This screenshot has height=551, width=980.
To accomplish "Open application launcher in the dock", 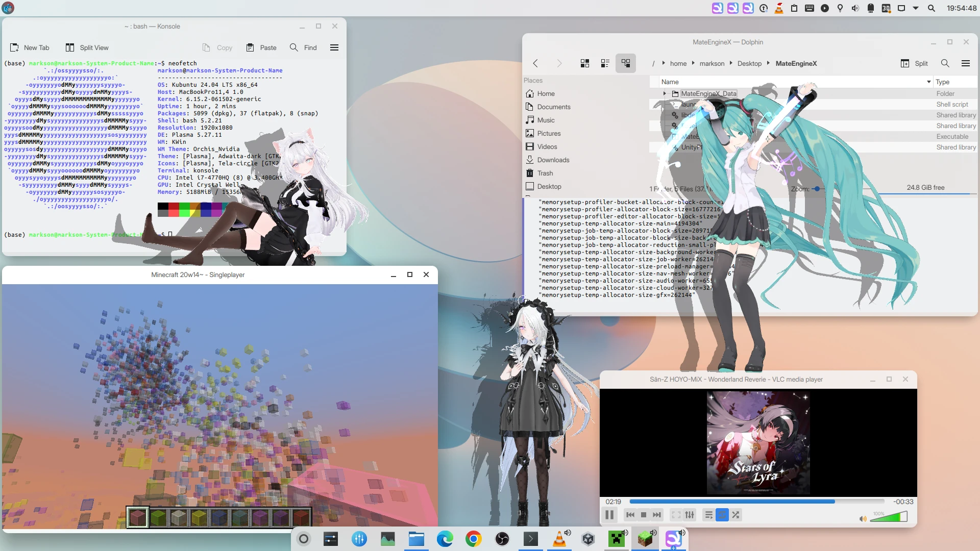I will point(304,539).
